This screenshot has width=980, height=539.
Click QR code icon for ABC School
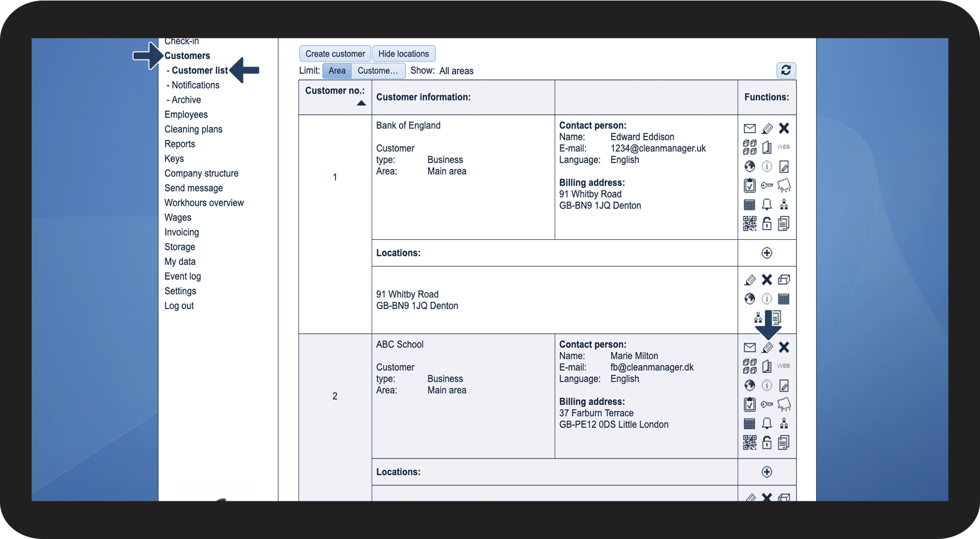(x=749, y=442)
